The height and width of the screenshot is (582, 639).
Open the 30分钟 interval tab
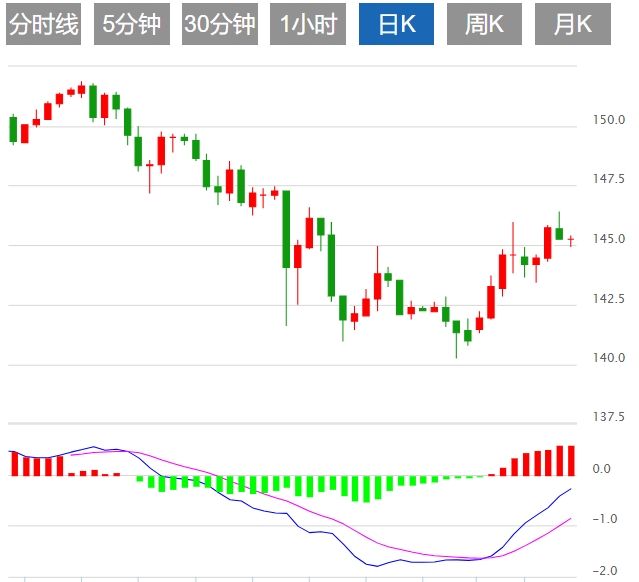[219, 25]
